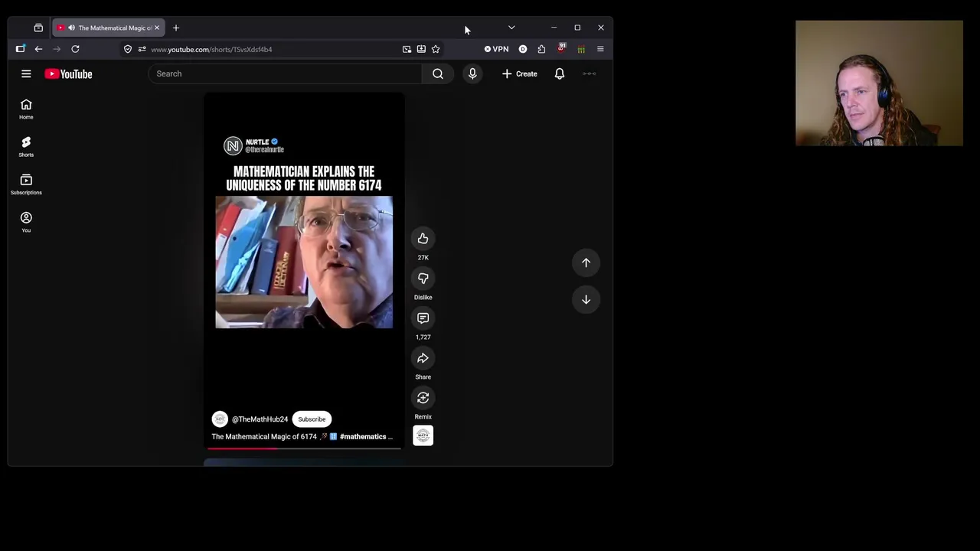
Task: Toggle the VPN button in toolbar
Action: click(x=496, y=49)
